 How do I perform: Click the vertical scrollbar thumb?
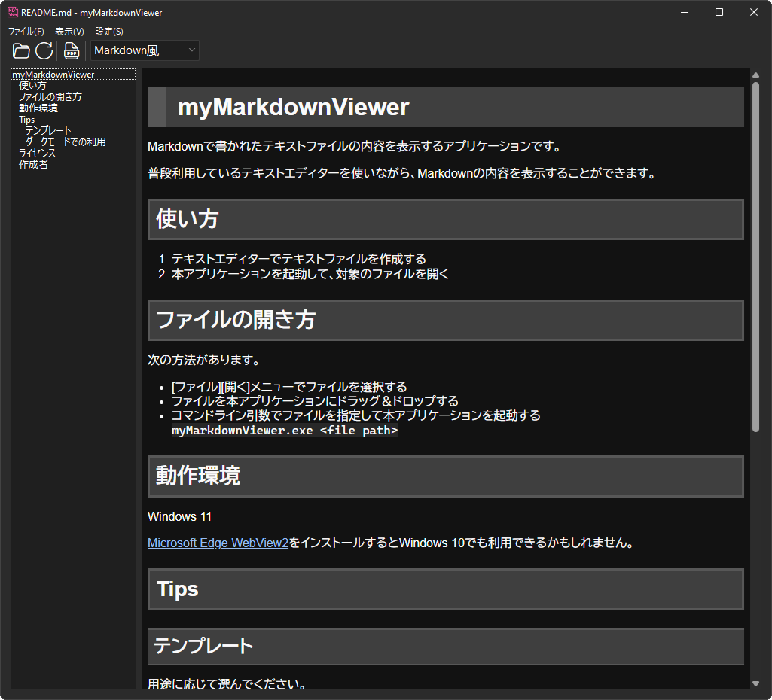point(755,257)
